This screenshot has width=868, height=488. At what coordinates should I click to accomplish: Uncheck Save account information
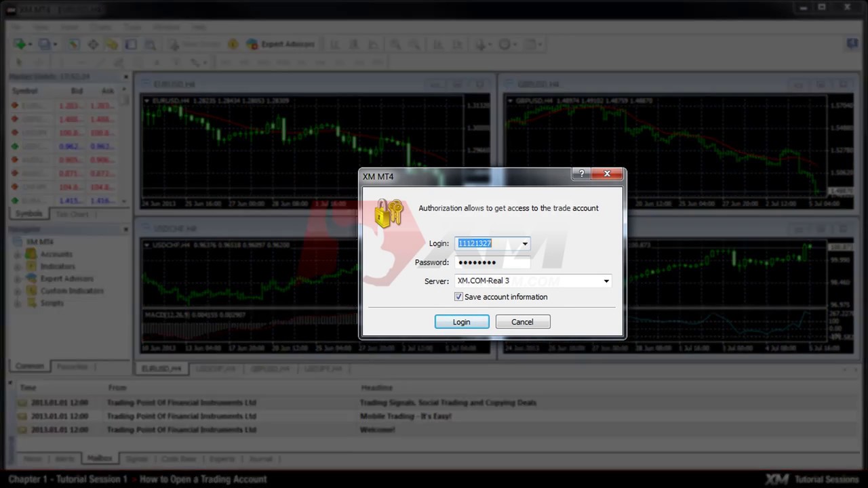tap(459, 297)
